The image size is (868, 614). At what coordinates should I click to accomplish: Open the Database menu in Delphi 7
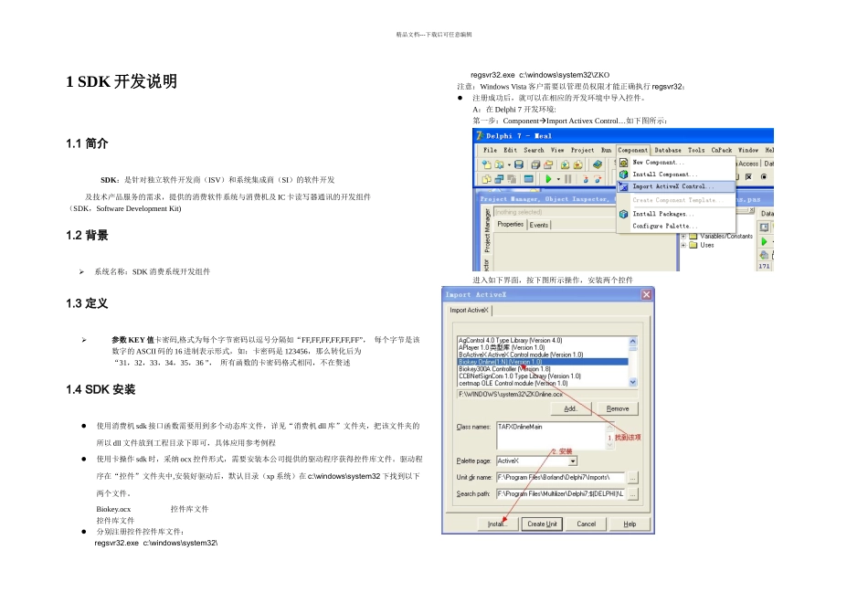pyautogui.click(x=668, y=150)
